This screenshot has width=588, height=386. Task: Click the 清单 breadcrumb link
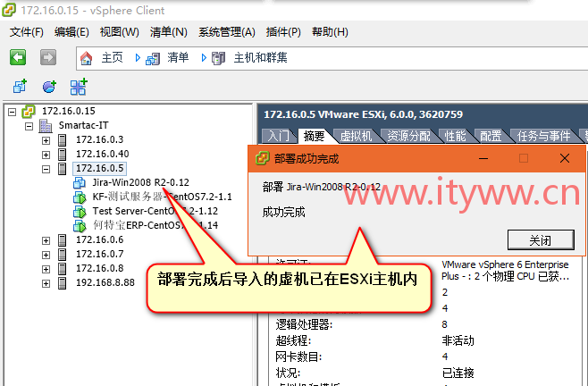[178, 58]
